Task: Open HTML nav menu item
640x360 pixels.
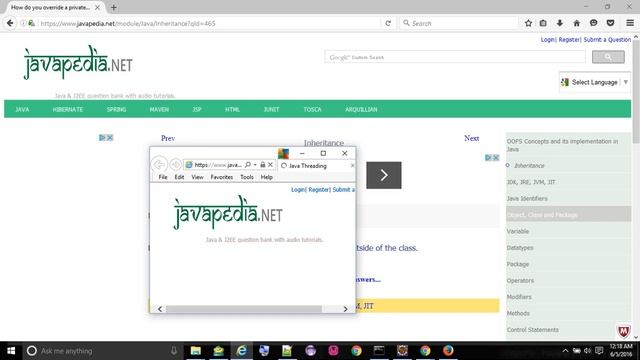Action: 232,109
